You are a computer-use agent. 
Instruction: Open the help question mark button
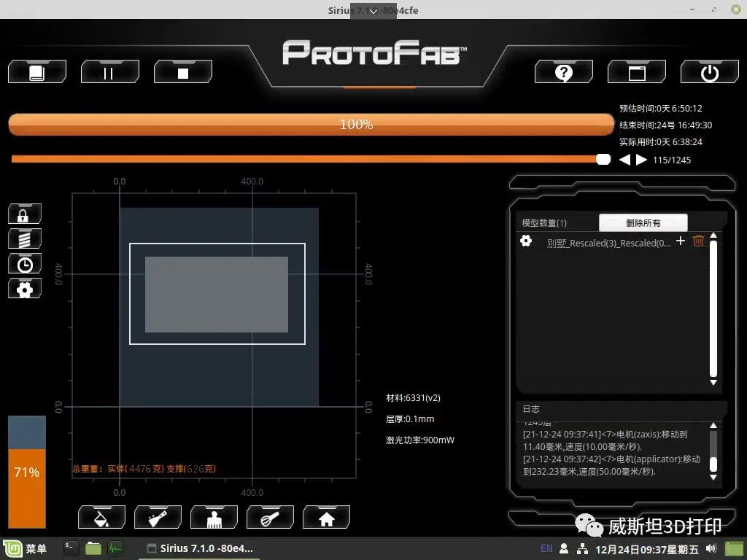[564, 72]
